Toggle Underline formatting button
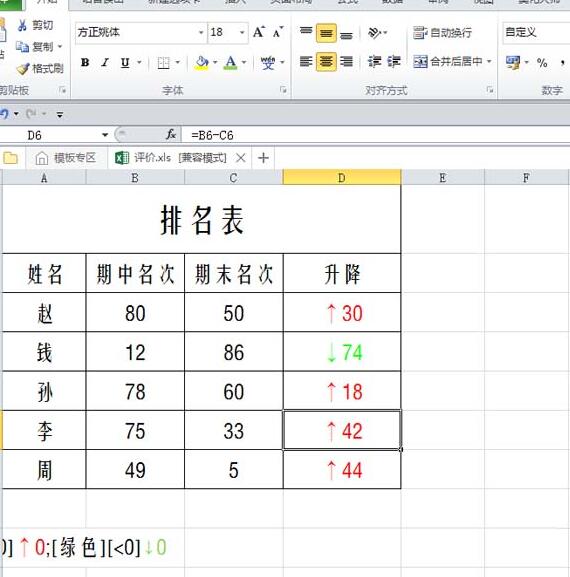The height and width of the screenshot is (577, 570). 125,63
